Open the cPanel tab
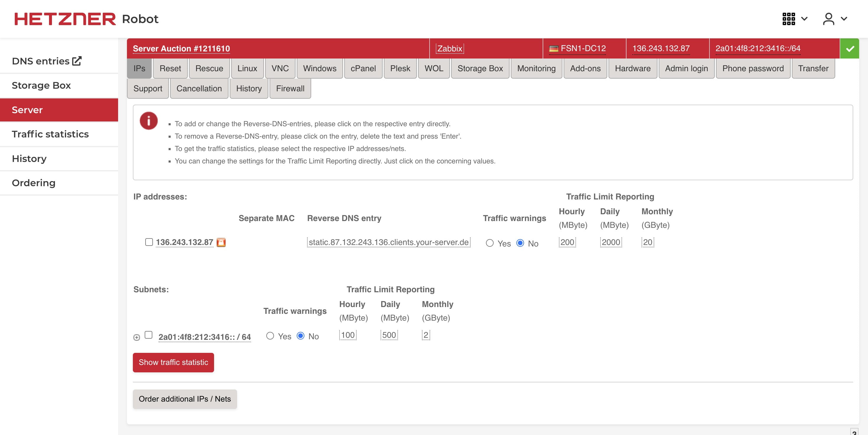The width and height of the screenshot is (868, 435). click(363, 69)
